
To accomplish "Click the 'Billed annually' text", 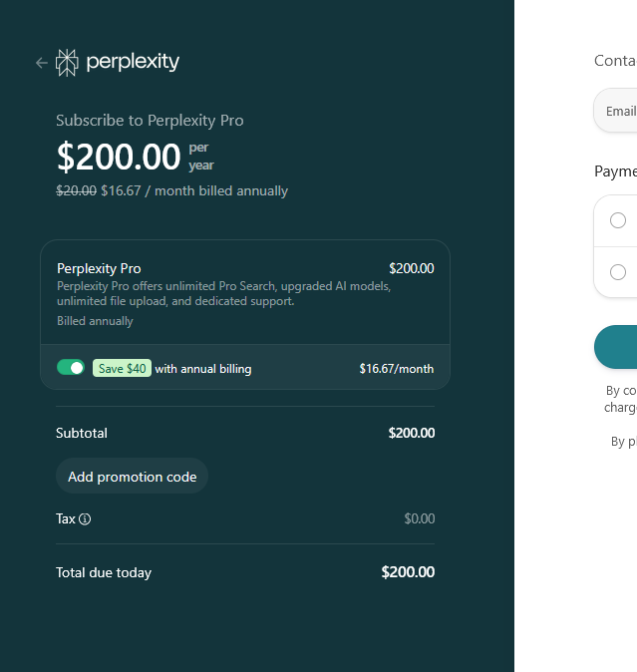I will tap(95, 321).
